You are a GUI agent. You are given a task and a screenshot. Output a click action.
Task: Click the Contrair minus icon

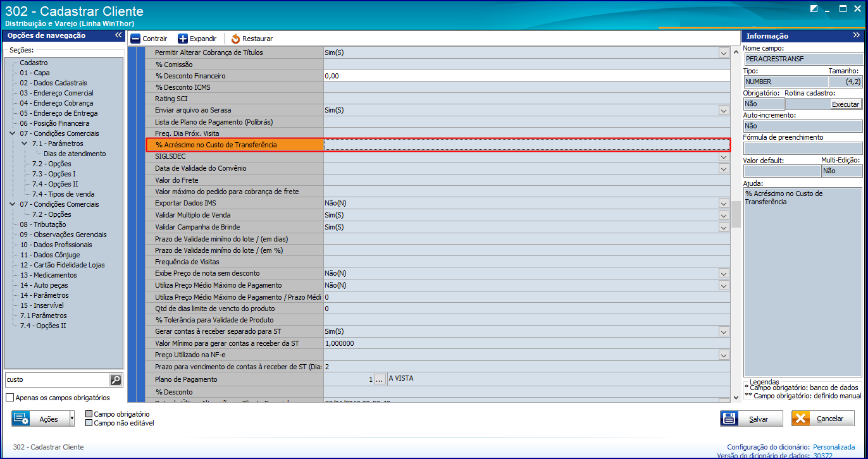coord(135,39)
